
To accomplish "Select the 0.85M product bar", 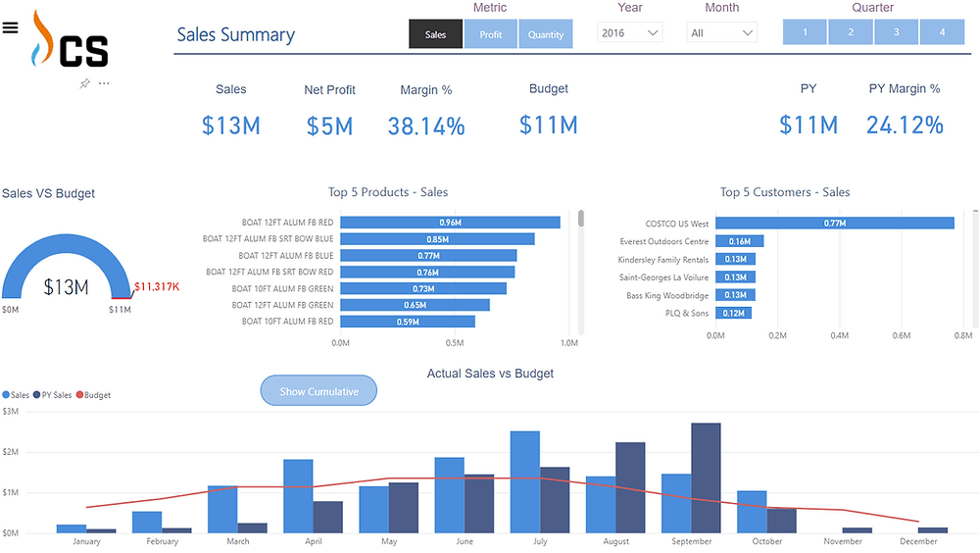I will pyautogui.click(x=437, y=239).
